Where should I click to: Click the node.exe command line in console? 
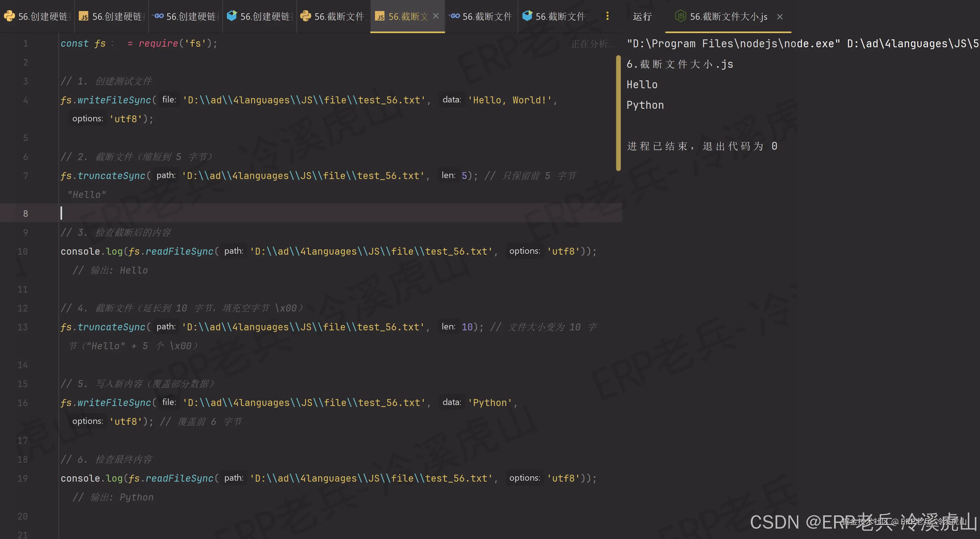coord(803,44)
